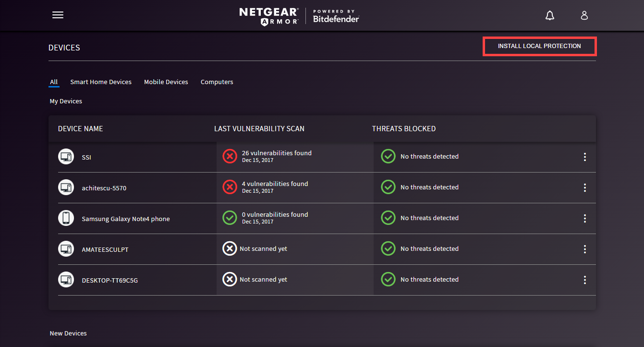Screen dimensions: 644x347
Task: Open the hamburger navigation menu
Action: tap(58, 15)
